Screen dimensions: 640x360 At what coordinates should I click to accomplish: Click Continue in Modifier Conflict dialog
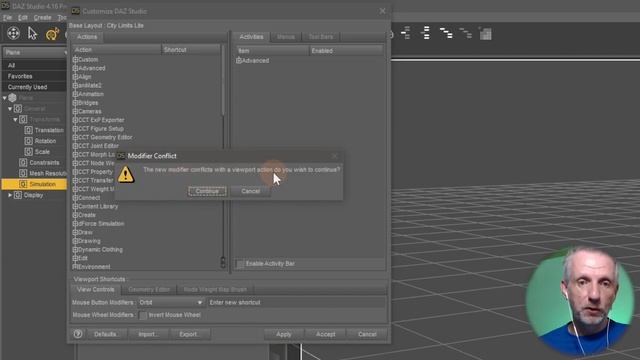tap(207, 191)
